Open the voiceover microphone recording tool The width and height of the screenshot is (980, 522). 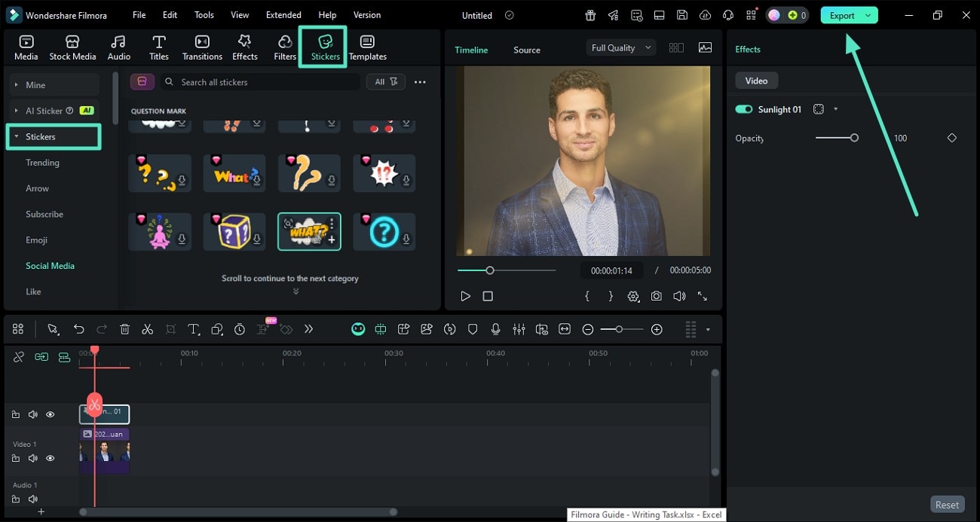(x=495, y=329)
